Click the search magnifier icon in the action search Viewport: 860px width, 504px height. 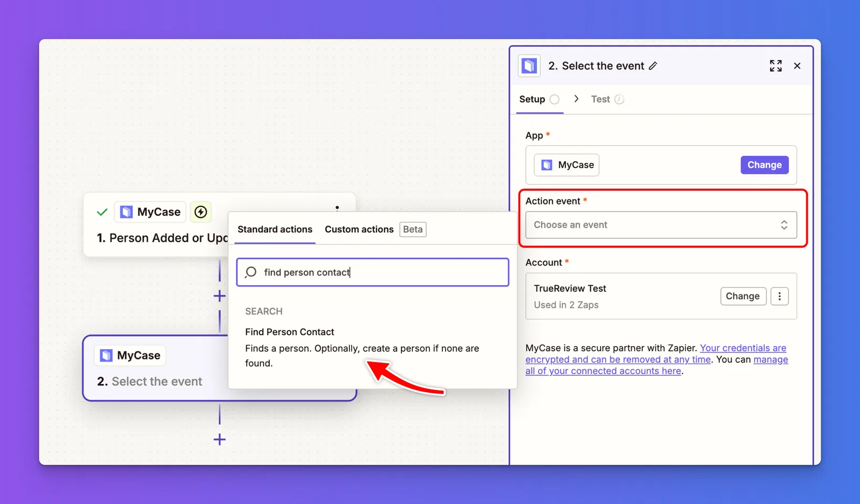[x=251, y=272]
